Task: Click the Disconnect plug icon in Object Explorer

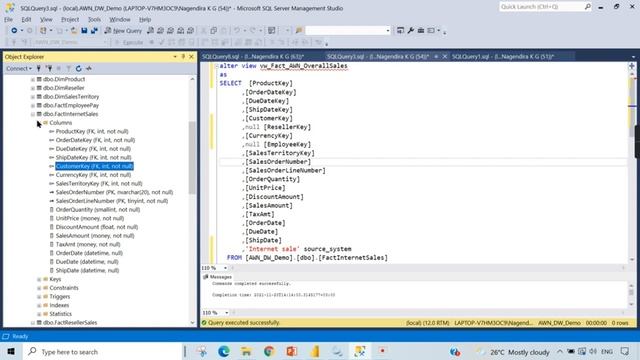Action: coord(49,69)
